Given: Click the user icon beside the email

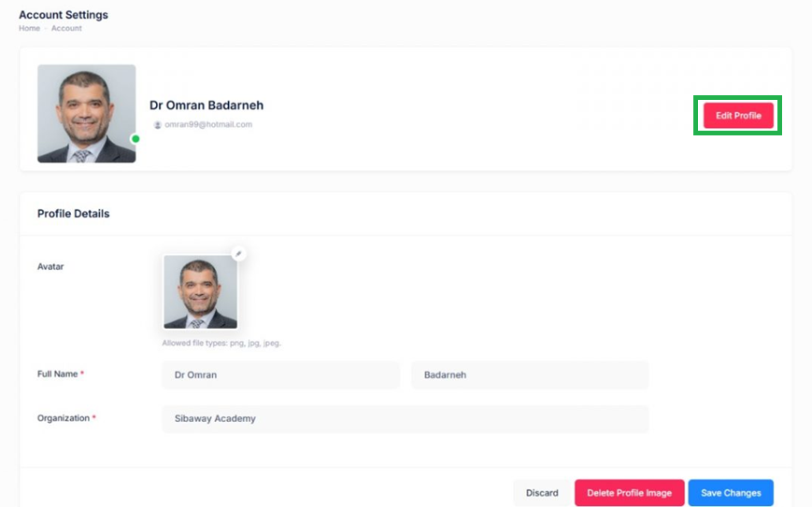Looking at the screenshot, I should 157,125.
